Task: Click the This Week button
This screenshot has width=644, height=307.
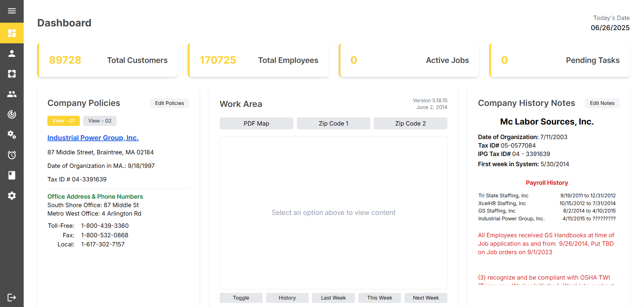Action: [380, 298]
